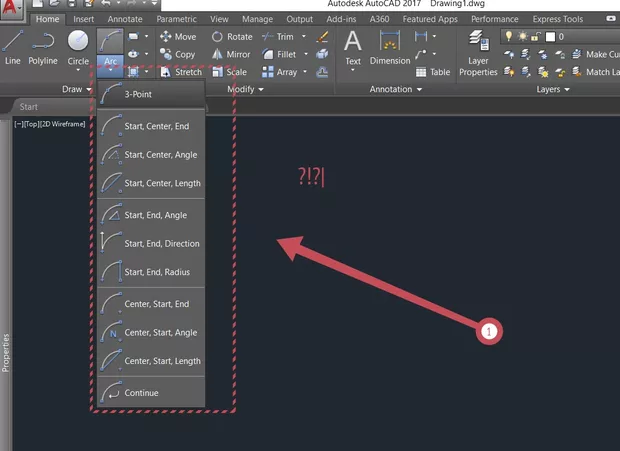Image resolution: width=620 pixels, height=451 pixels.
Task: Select the Line tool
Action: pos(12,46)
